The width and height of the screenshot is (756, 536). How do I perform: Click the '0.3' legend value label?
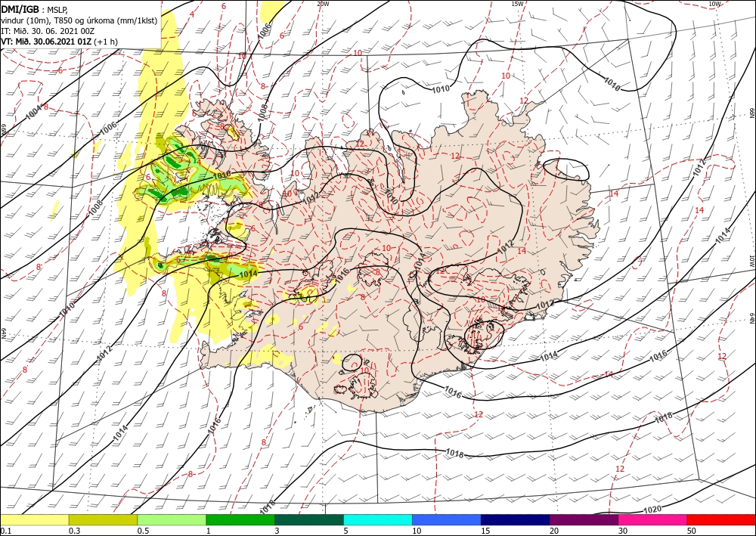(x=74, y=531)
